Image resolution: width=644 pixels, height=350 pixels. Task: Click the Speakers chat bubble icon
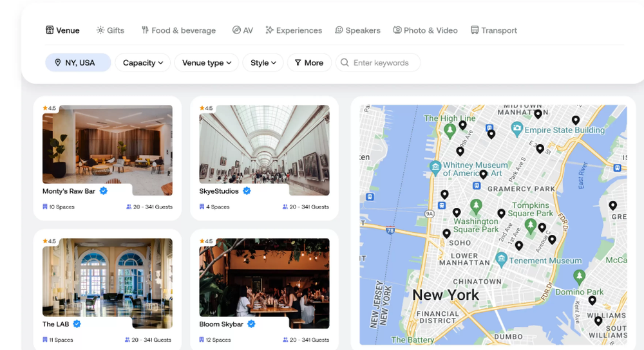pyautogui.click(x=339, y=30)
